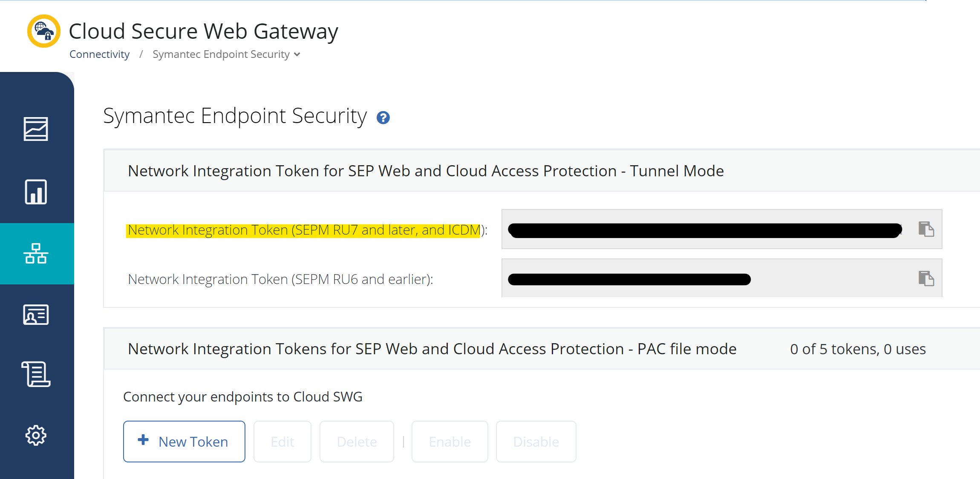Click the Tunnel Mode section header
The height and width of the screenshot is (479, 980).
425,171
